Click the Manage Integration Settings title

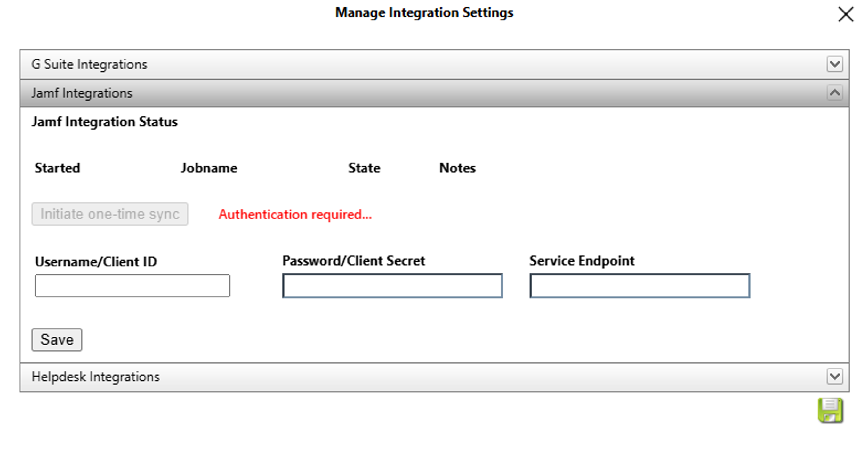tap(424, 13)
